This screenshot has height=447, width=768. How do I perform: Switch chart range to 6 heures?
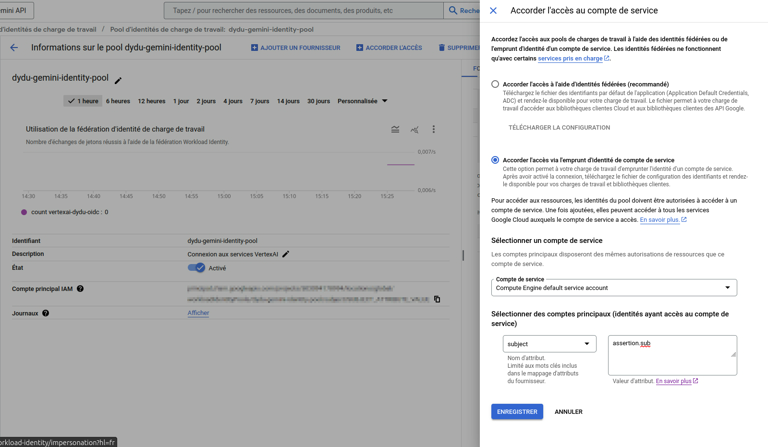click(x=118, y=101)
